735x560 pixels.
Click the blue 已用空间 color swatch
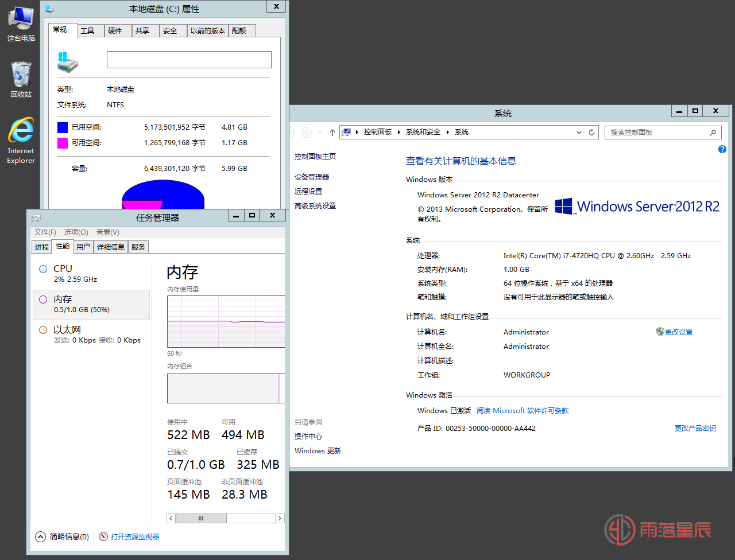[x=63, y=127]
